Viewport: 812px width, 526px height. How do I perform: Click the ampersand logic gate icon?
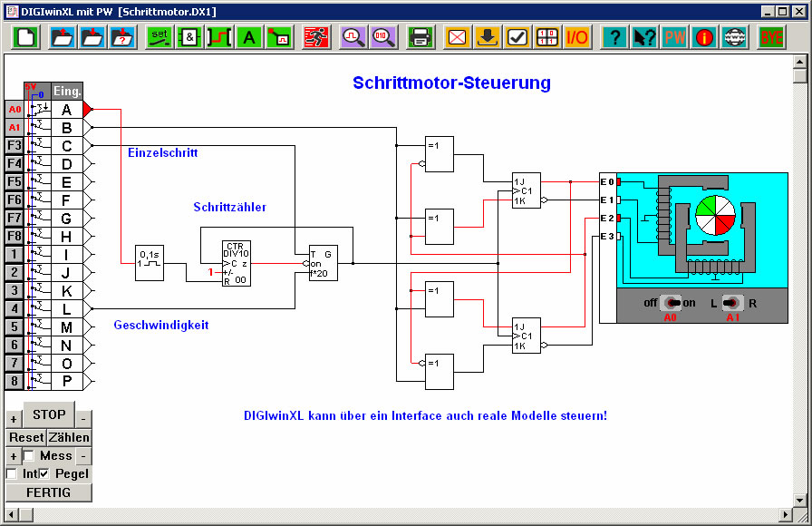tap(188, 37)
